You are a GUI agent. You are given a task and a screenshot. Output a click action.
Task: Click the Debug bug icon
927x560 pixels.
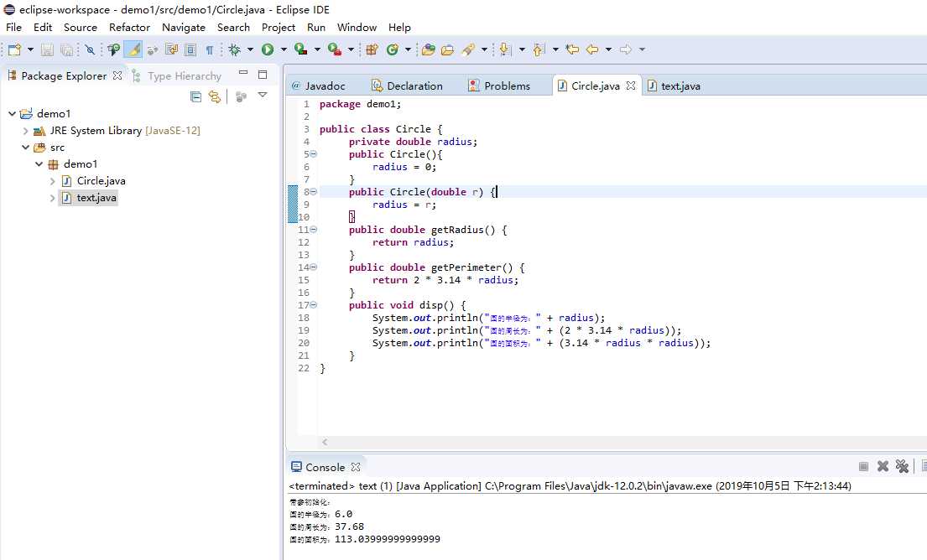pos(235,49)
